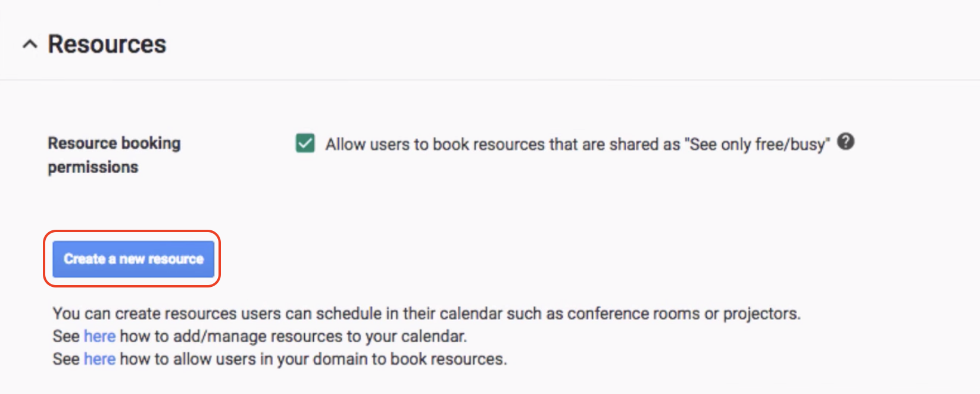980x394 pixels.
Task: Uncheck the free/busy resource booking checkbox
Action: [x=305, y=143]
